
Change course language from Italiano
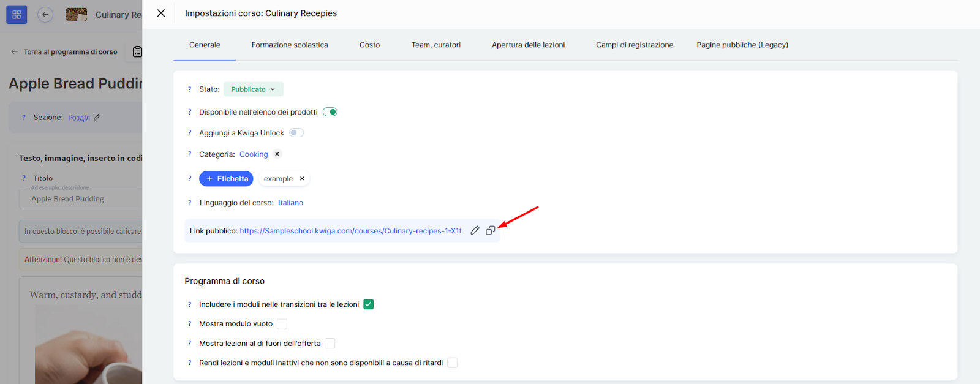(x=290, y=203)
